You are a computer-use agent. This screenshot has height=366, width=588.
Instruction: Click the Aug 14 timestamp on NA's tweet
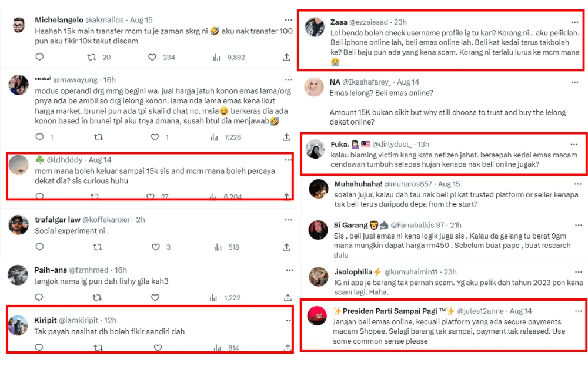point(407,82)
